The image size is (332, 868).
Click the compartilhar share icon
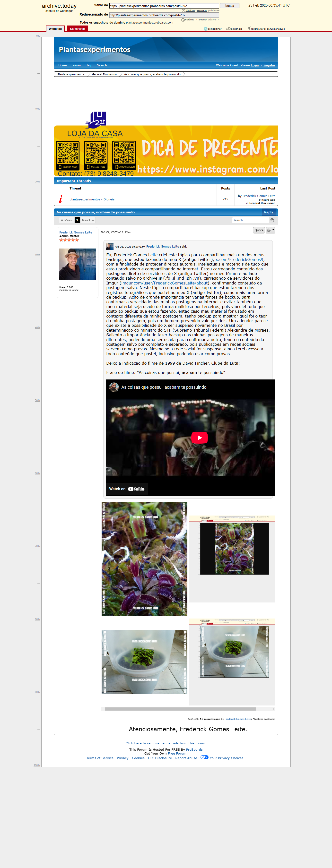coord(206,29)
